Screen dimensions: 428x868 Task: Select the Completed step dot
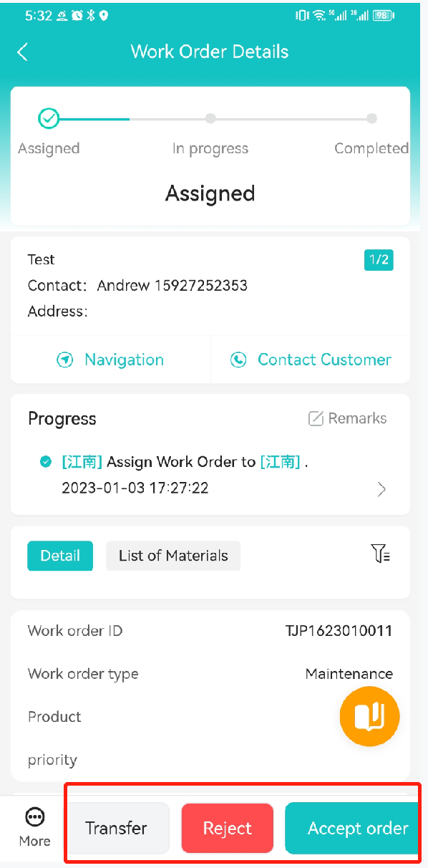(371, 118)
